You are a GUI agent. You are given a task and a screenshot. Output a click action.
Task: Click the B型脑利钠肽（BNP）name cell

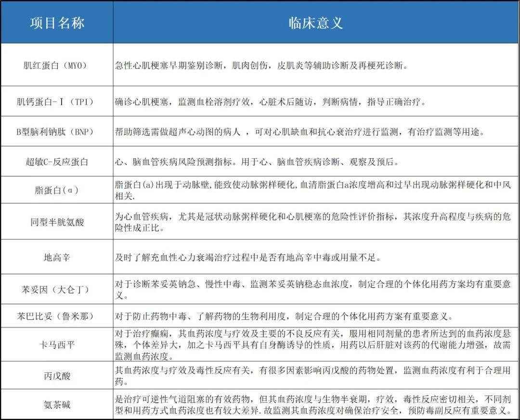[x=57, y=132]
